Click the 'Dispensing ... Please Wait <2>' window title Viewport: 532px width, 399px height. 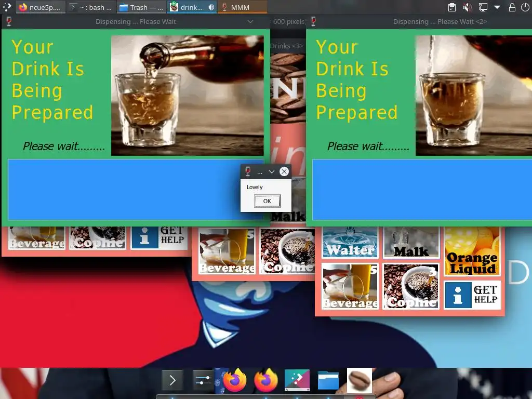tap(440, 21)
